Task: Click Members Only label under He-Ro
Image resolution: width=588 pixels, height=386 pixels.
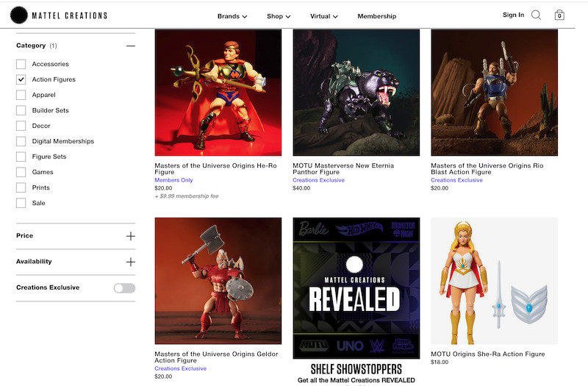Action: click(173, 180)
